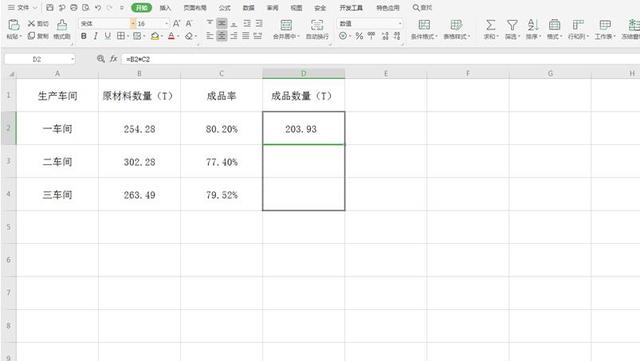The height and width of the screenshot is (361, 640).
Task: Click the Format icon
Action: [554, 25]
